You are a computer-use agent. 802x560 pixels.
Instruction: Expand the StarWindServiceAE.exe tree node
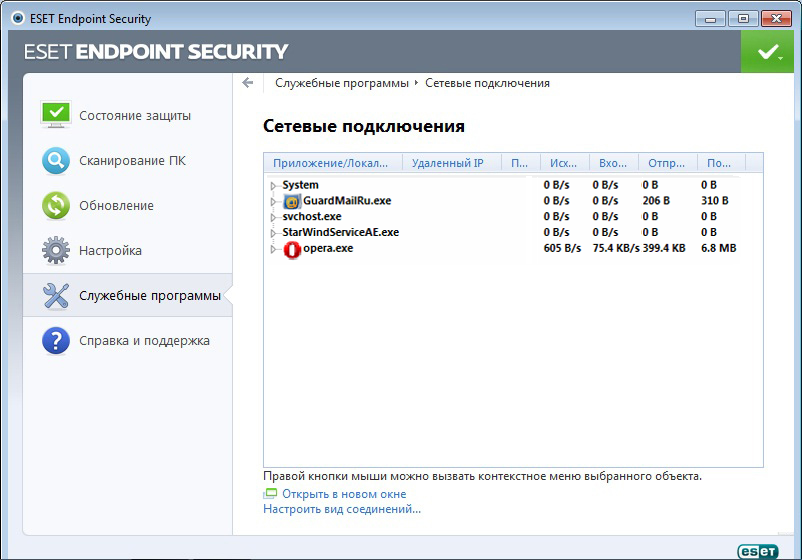(273, 233)
